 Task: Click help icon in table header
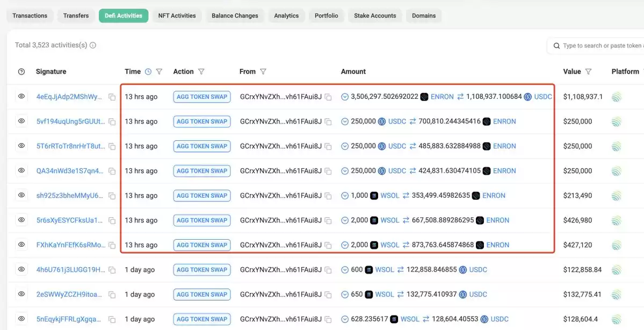coord(21,71)
